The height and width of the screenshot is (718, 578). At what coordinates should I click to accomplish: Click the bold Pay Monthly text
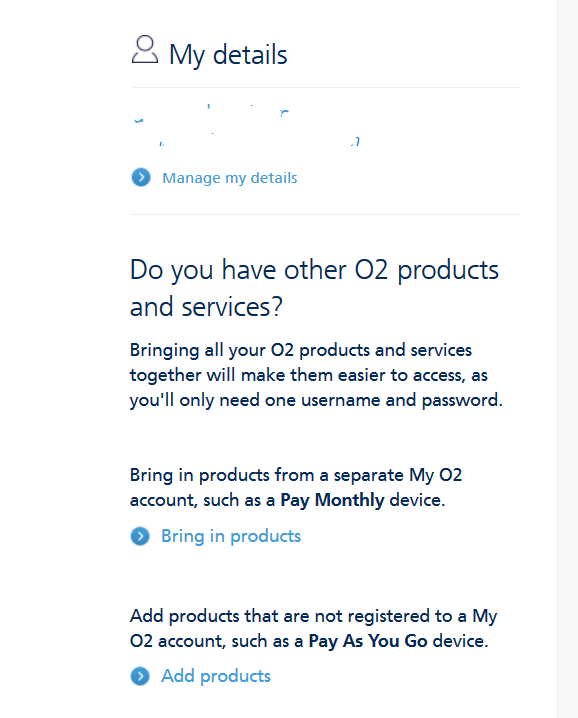click(333, 500)
